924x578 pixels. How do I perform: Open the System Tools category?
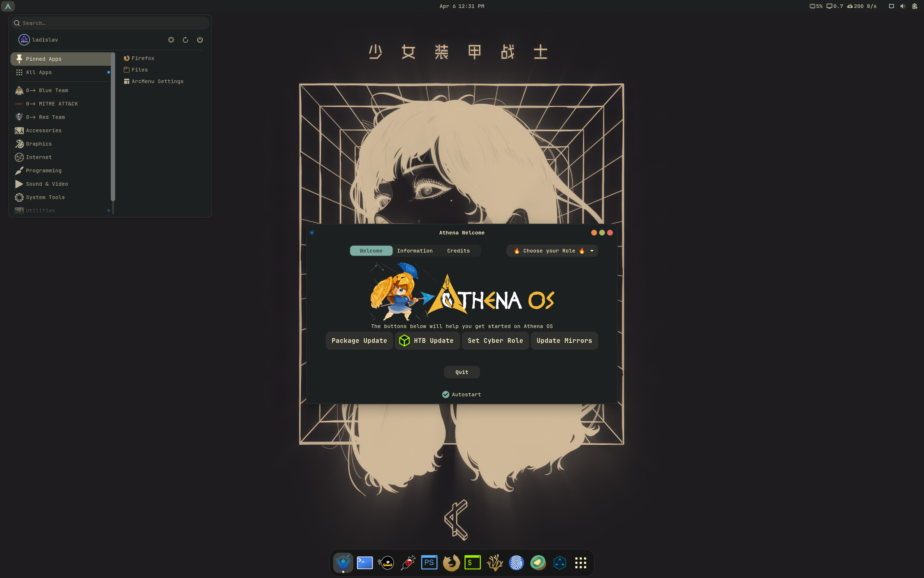click(60, 197)
